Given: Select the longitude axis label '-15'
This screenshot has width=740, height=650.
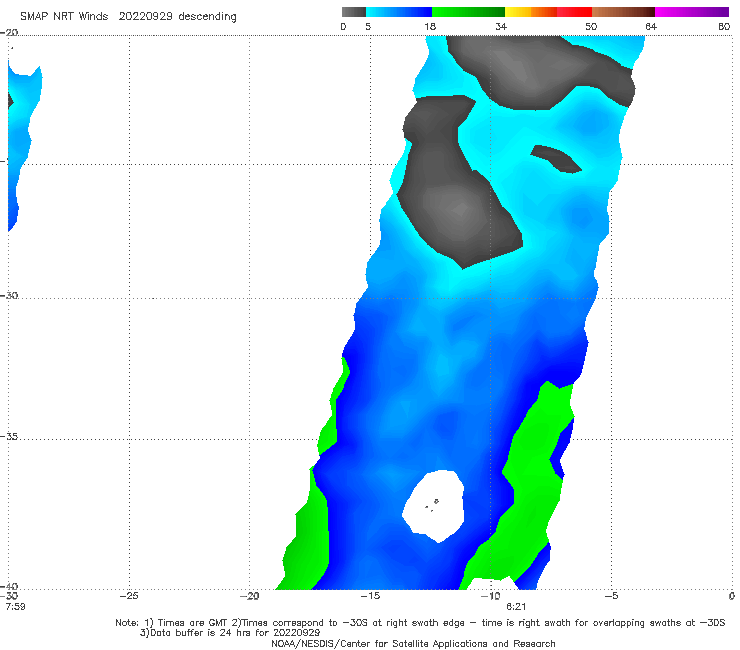Looking at the screenshot, I should 370,596.
